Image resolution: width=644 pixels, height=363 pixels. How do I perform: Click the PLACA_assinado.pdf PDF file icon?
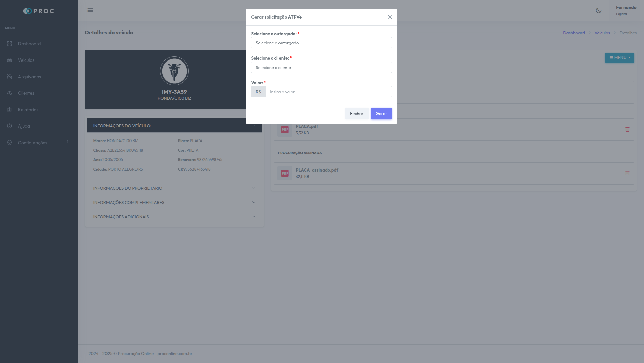click(285, 173)
